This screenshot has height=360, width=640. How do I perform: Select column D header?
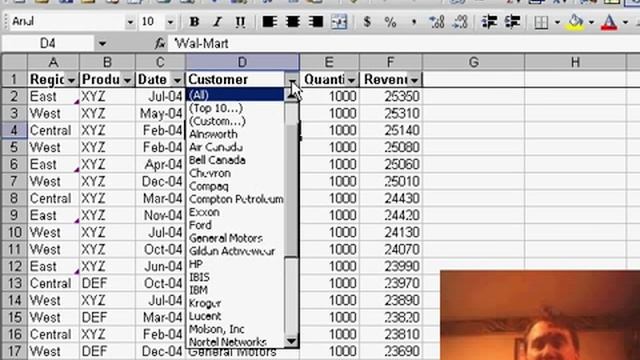click(x=242, y=62)
